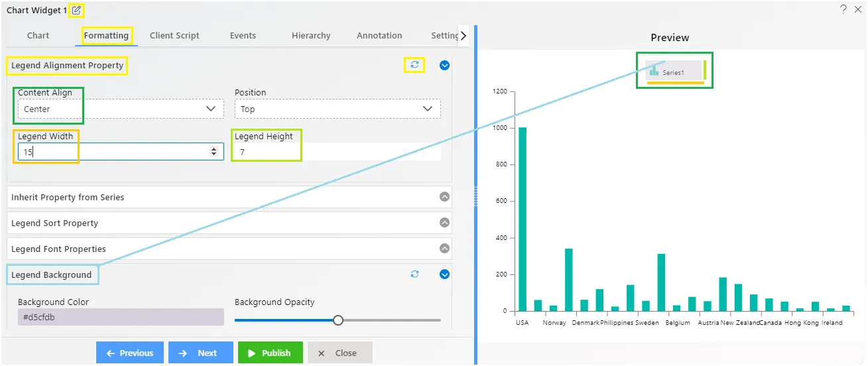Click the Legend Sort Property label
868x366 pixels.
[x=54, y=223]
